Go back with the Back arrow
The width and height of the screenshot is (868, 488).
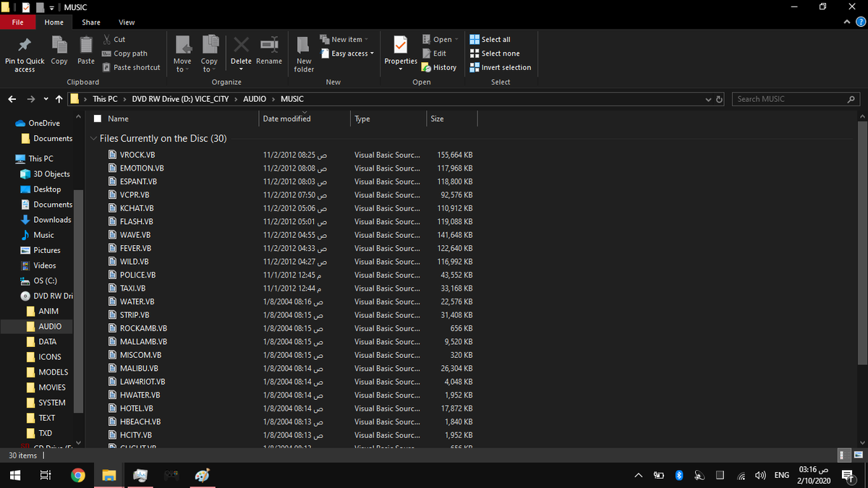tap(12, 99)
